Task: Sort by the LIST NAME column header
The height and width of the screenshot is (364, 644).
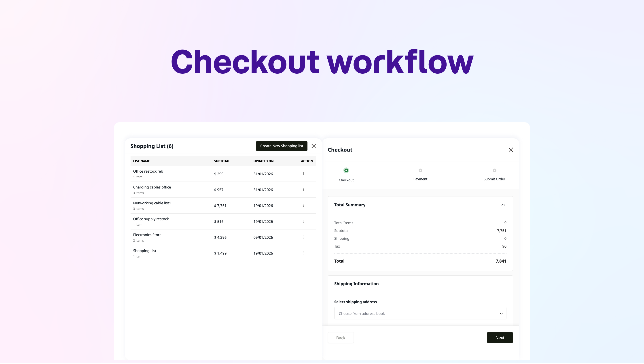Action: click(x=141, y=161)
